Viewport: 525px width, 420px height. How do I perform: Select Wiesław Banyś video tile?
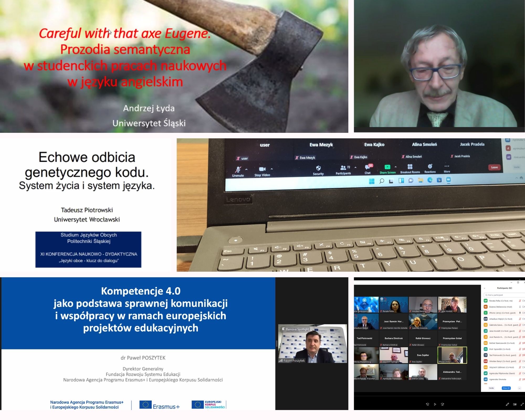pos(423,304)
